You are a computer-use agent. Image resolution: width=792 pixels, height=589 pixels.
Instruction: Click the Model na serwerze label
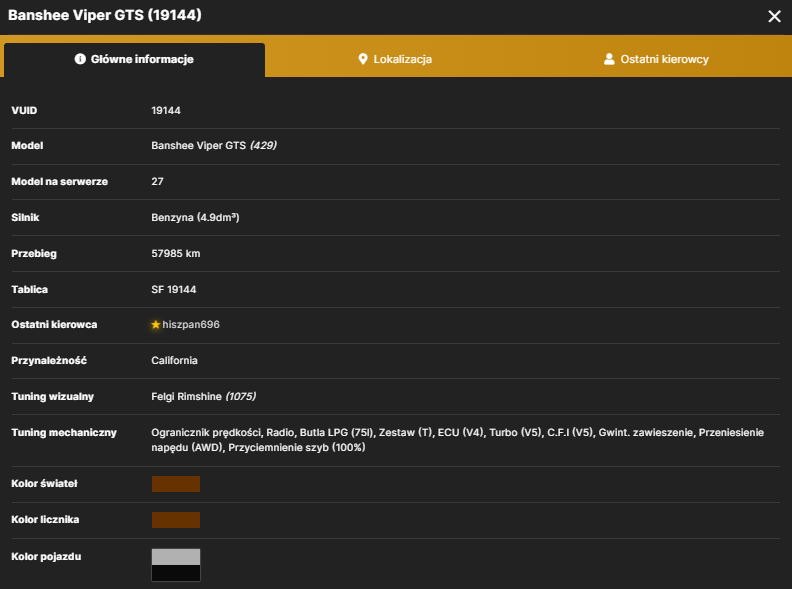pos(60,181)
